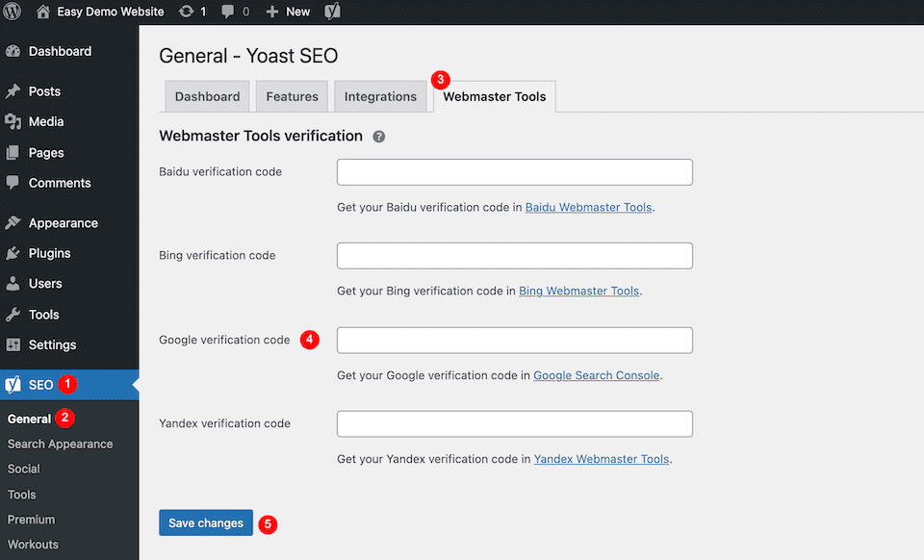Click inside the Bing verification code field
This screenshot has height=560, width=924.
point(514,255)
